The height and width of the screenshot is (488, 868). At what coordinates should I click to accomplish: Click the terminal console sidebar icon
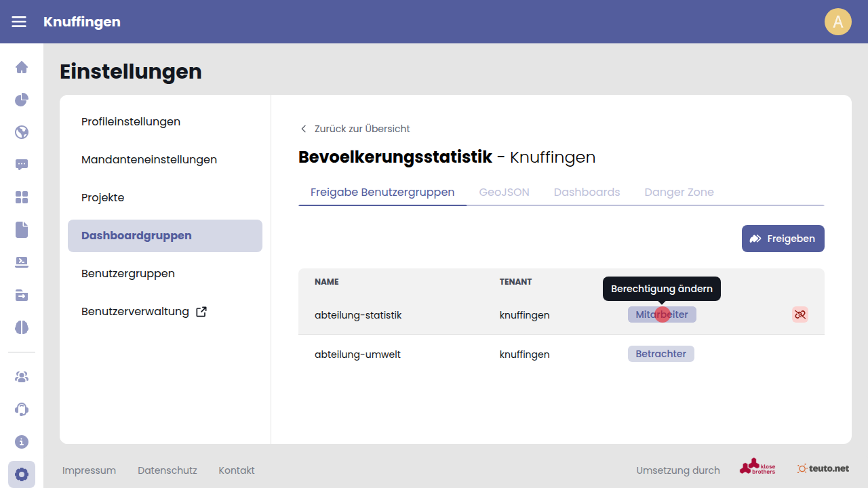[22, 262]
